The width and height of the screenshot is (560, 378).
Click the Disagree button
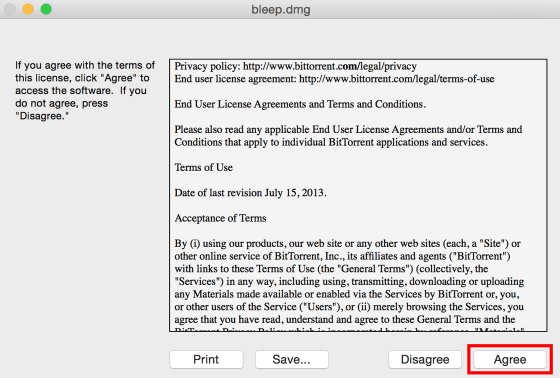coord(425,359)
